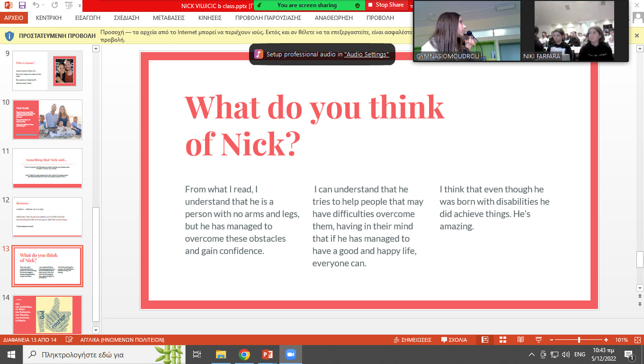The height and width of the screenshot is (364, 644).
Task: Toggle Normal view button in status bar
Action: (485, 340)
